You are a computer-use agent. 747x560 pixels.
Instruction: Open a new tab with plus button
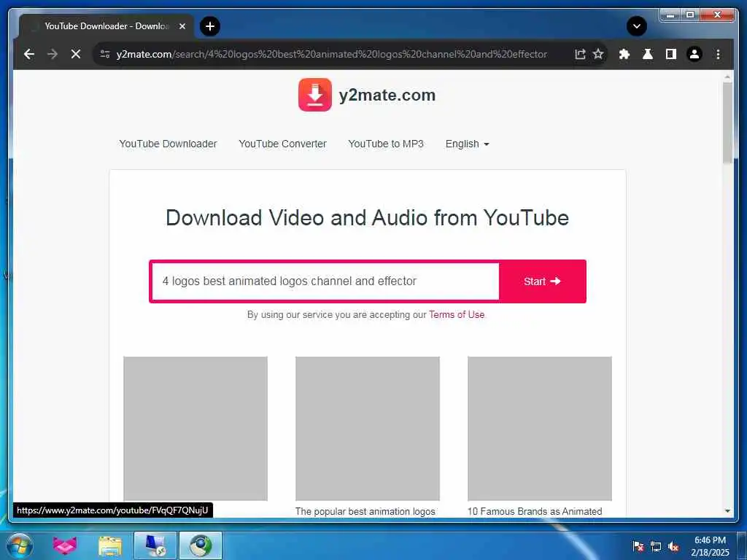[x=210, y=26]
